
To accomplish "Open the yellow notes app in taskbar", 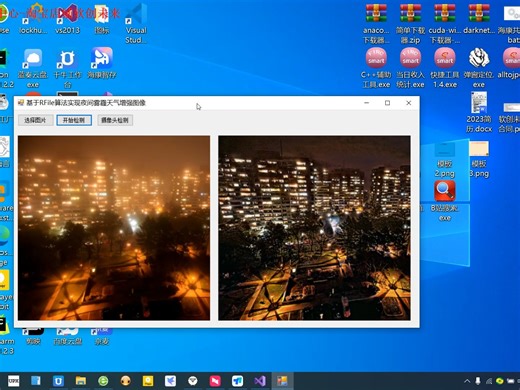I will coord(148,381).
